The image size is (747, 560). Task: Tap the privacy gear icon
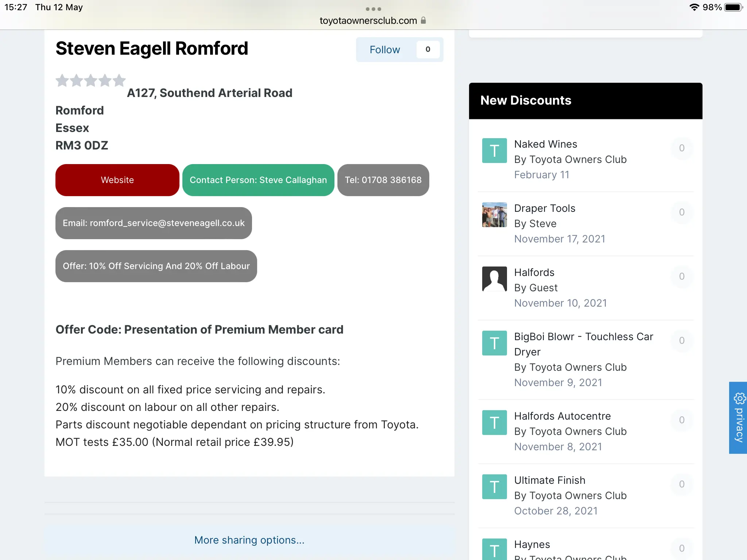click(x=739, y=398)
